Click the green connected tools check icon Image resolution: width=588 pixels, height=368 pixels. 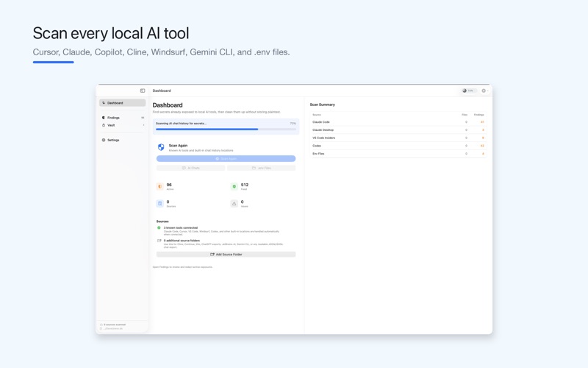(159, 227)
